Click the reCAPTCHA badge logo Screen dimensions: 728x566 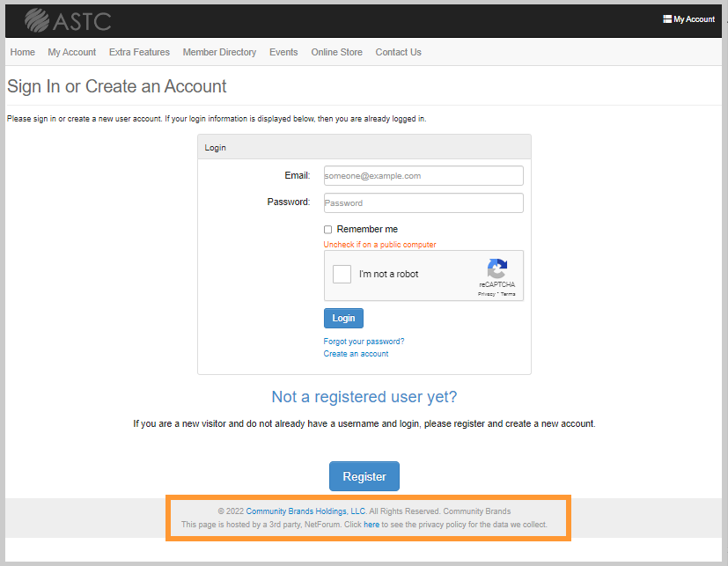pos(497,269)
